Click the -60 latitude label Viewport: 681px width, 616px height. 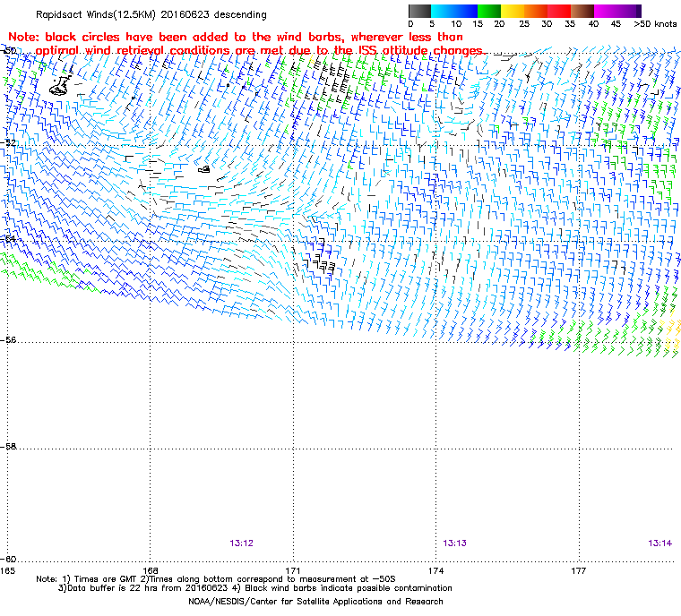[x=8, y=559]
